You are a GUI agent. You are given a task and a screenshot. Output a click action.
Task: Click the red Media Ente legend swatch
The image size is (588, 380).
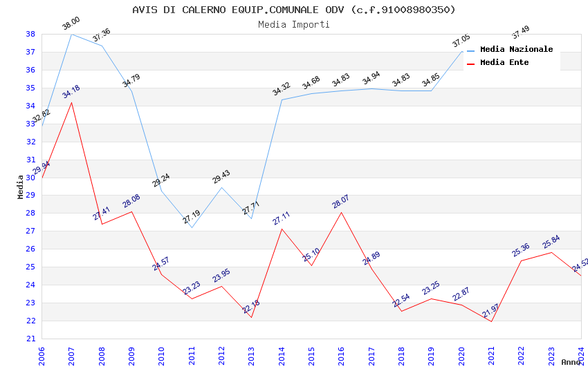coord(470,64)
